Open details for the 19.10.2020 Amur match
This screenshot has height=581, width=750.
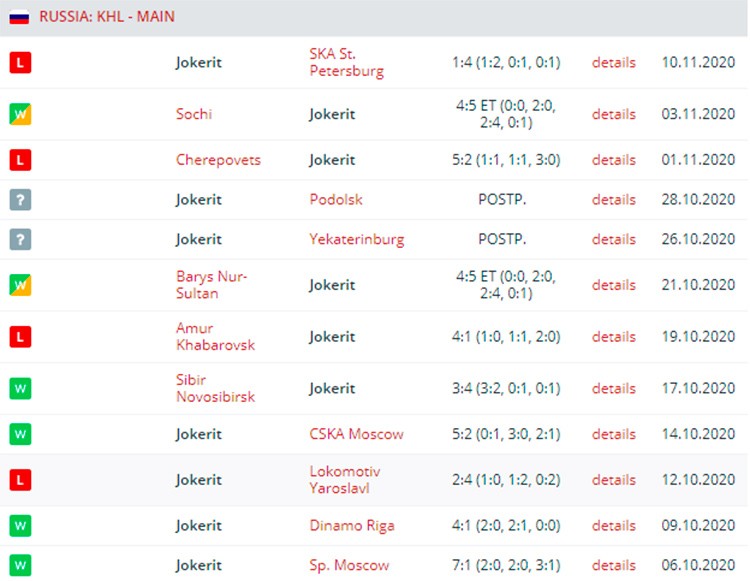(614, 336)
